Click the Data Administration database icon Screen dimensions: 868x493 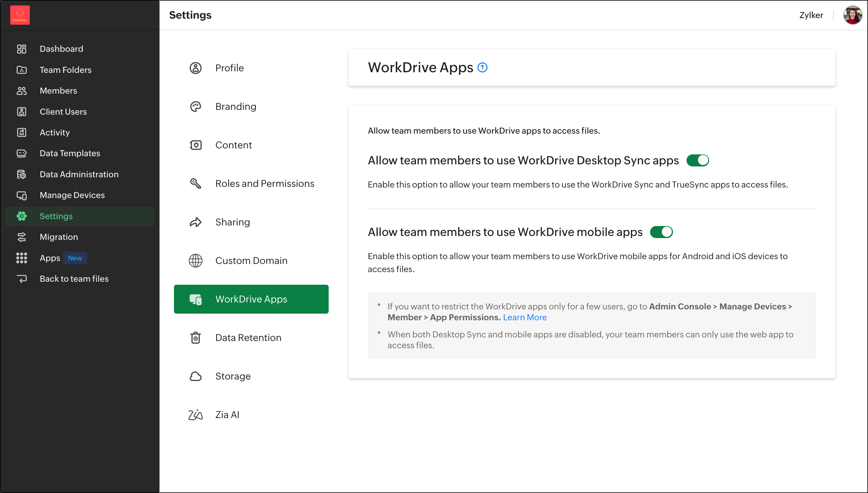point(22,174)
